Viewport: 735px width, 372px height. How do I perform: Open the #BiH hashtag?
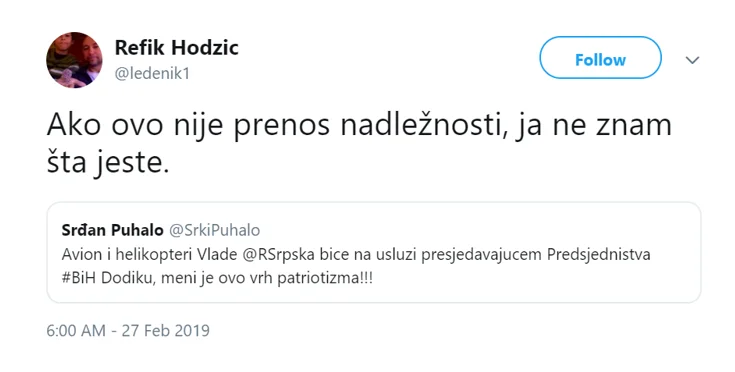pos(79,278)
